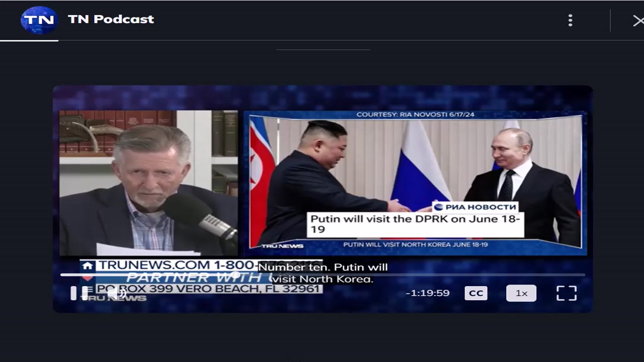Image resolution: width=644 pixels, height=362 pixels.
Task: Mute audio using the speaker icon
Action: click(x=117, y=293)
